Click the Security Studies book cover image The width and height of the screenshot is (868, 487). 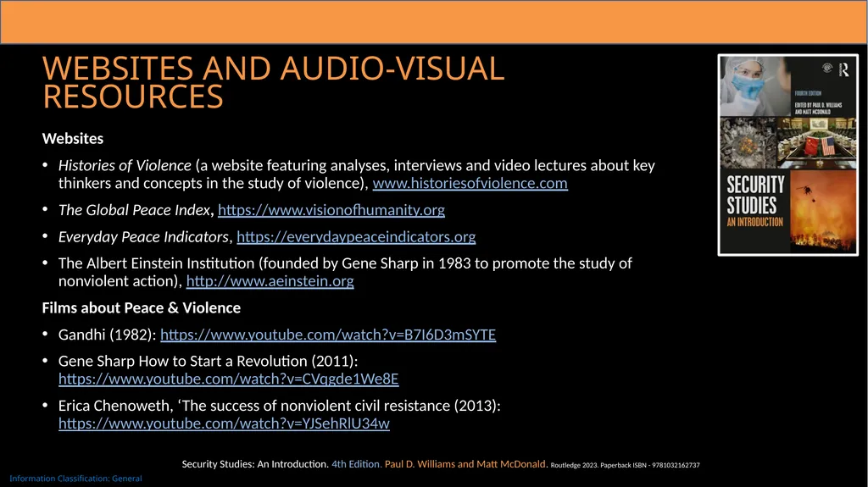point(787,155)
